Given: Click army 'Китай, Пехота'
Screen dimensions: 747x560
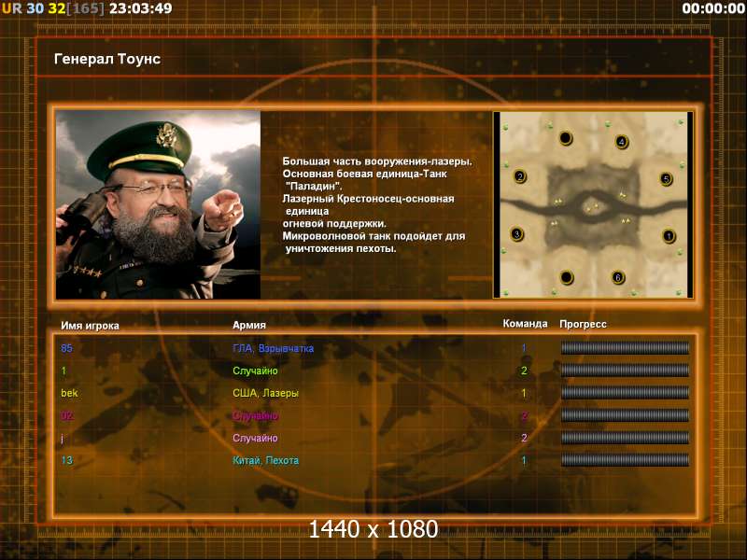Looking at the screenshot, I should (x=265, y=460).
